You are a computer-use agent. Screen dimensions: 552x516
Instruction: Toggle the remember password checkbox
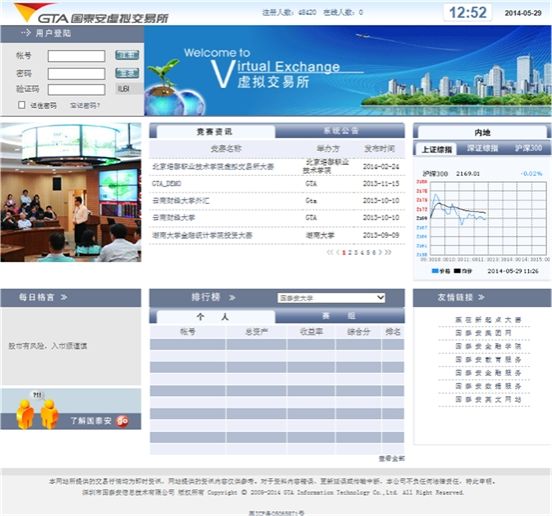(21, 105)
